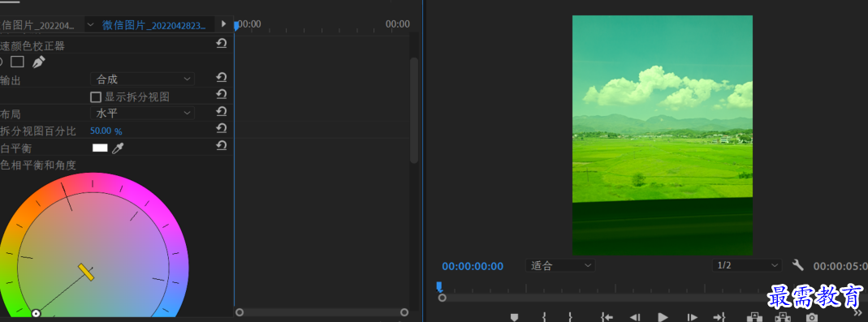Reset the 输出 parameter
Viewport: 868px width, 322px height.
(x=222, y=77)
